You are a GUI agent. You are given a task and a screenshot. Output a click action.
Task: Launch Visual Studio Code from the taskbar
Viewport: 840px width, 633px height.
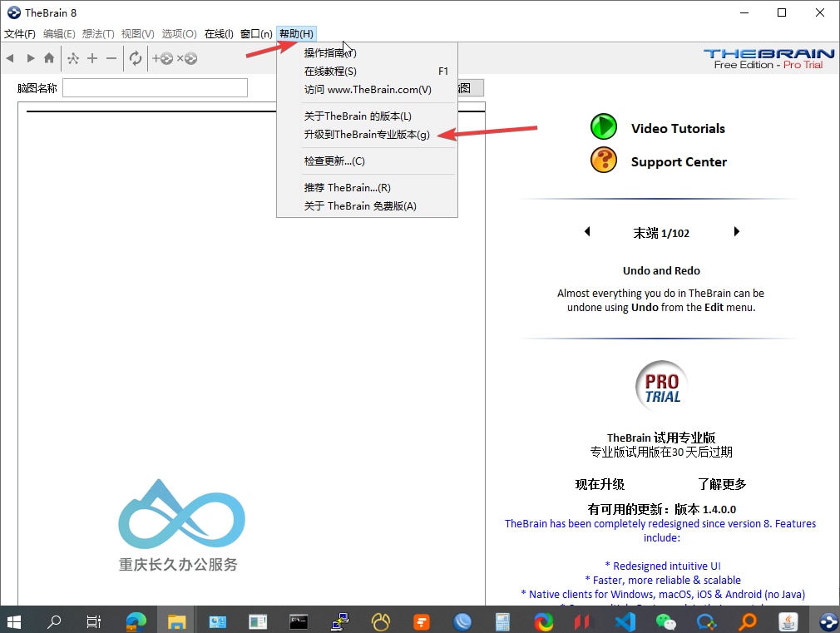pos(625,621)
